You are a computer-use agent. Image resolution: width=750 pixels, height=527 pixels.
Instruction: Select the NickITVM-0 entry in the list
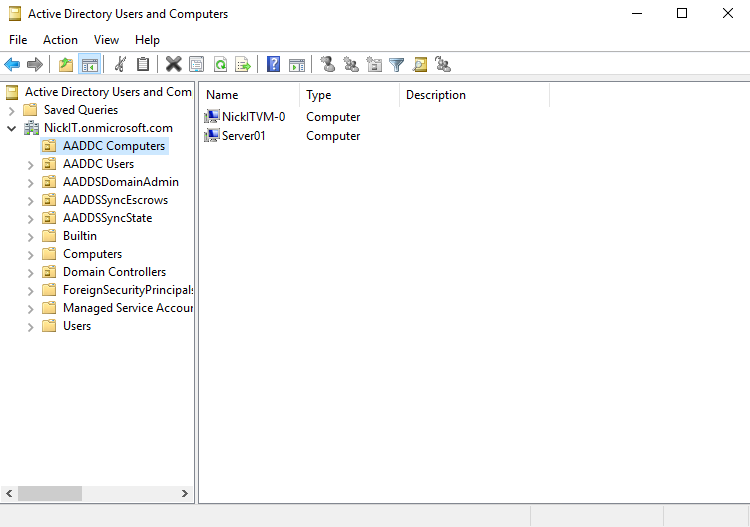click(x=254, y=117)
